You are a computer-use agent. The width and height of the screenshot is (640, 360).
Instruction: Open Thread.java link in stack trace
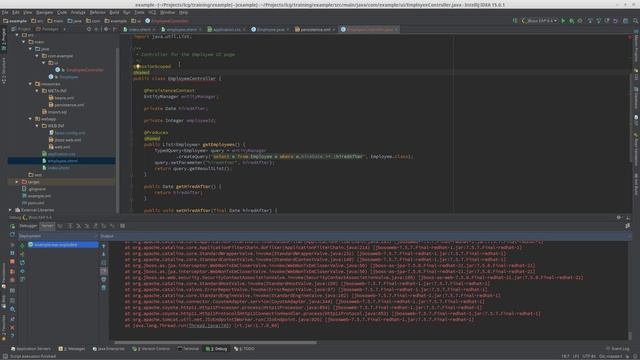[209, 326]
